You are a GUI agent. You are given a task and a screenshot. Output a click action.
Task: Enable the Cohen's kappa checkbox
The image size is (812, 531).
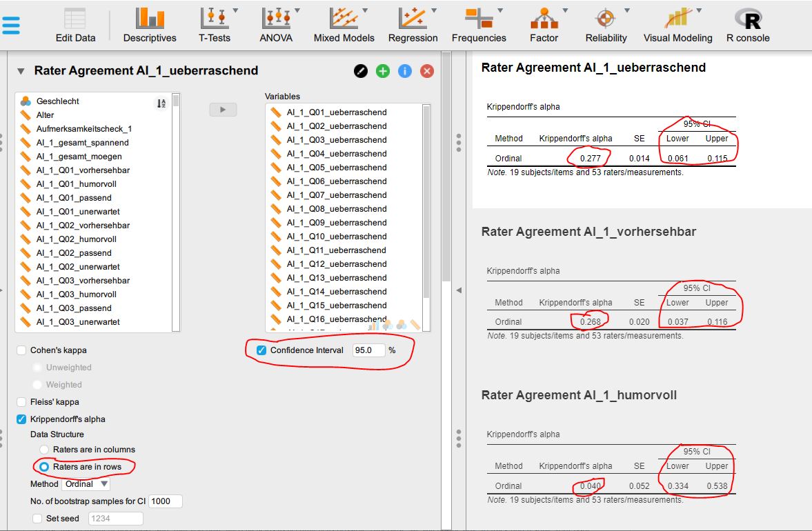(x=21, y=351)
